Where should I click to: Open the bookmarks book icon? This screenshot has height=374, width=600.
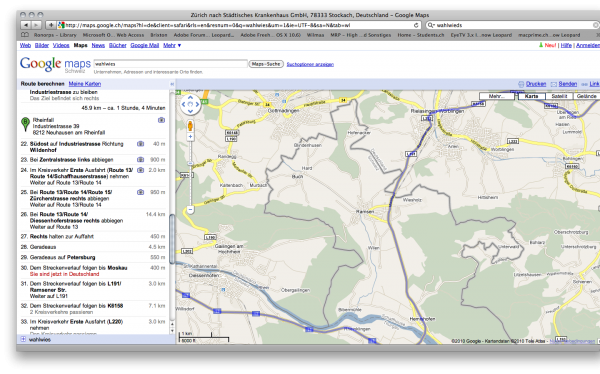24,35
